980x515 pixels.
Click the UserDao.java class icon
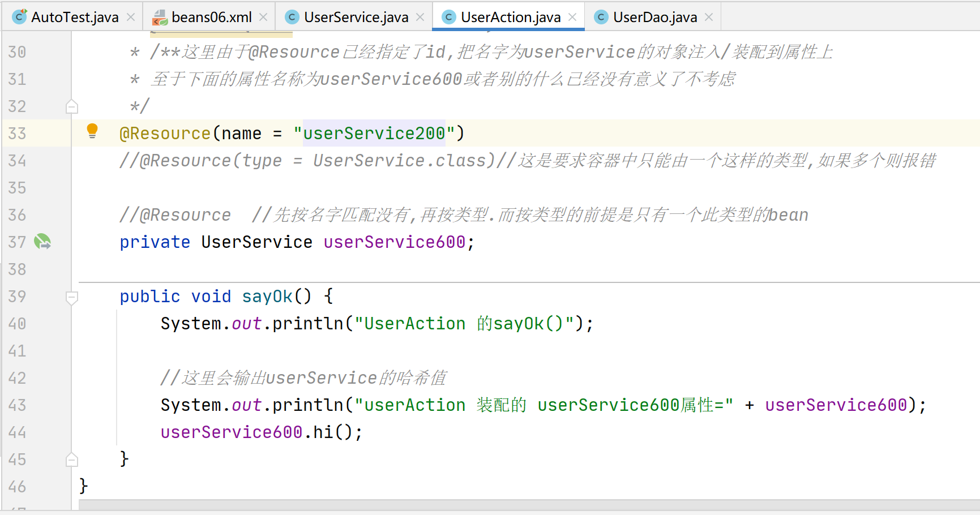pos(601,17)
